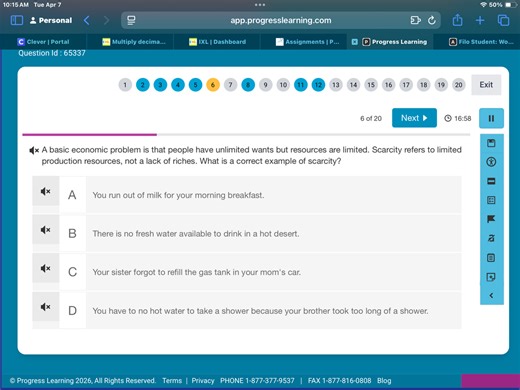Click the Exit button
The height and width of the screenshot is (390, 520).
click(x=486, y=85)
